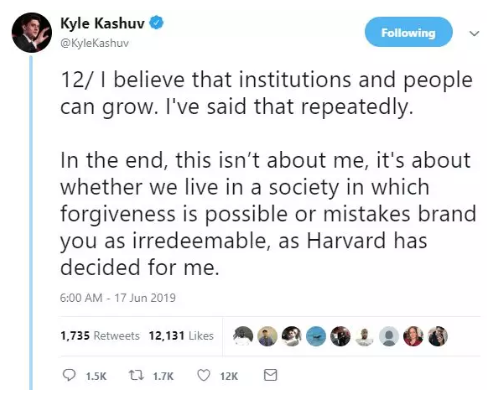This screenshot has height=396, width=487.
Task: Open the @KyleKashuv handle link
Action: [94, 43]
